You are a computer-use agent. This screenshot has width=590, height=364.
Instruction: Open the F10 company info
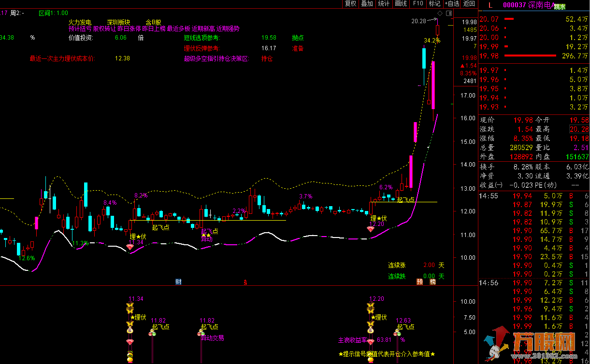click(417, 3)
